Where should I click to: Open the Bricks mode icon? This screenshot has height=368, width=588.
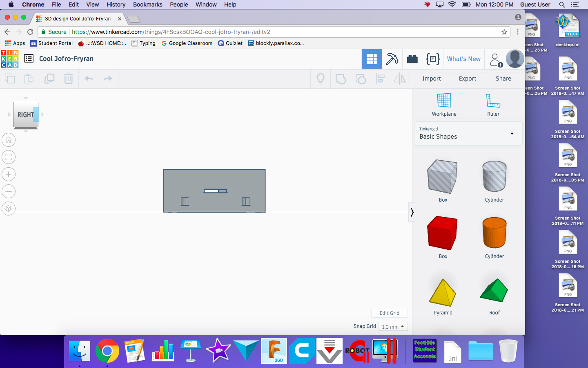(x=412, y=59)
